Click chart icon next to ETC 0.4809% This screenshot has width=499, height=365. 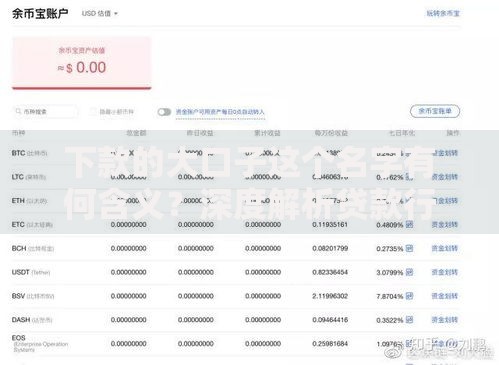point(409,224)
